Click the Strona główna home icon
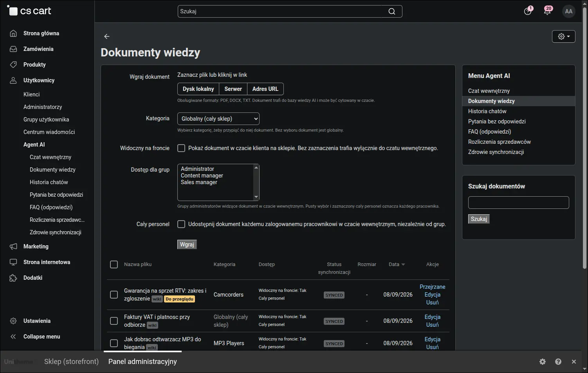Viewport: 588px width, 373px height. click(13, 33)
